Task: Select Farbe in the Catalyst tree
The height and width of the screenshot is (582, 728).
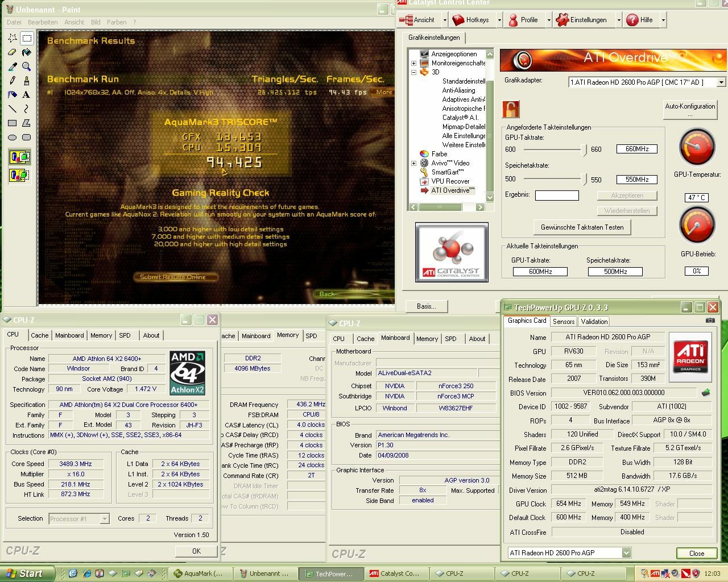Action: coord(439,154)
